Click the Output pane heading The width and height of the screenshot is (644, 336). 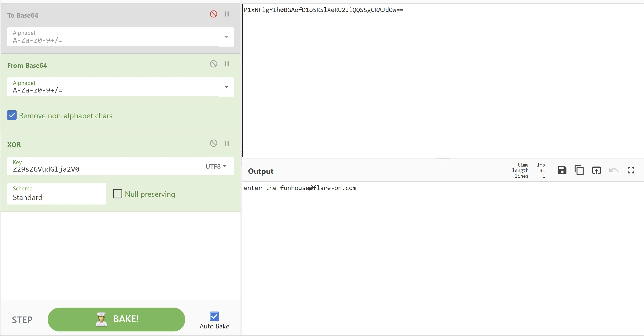point(260,171)
